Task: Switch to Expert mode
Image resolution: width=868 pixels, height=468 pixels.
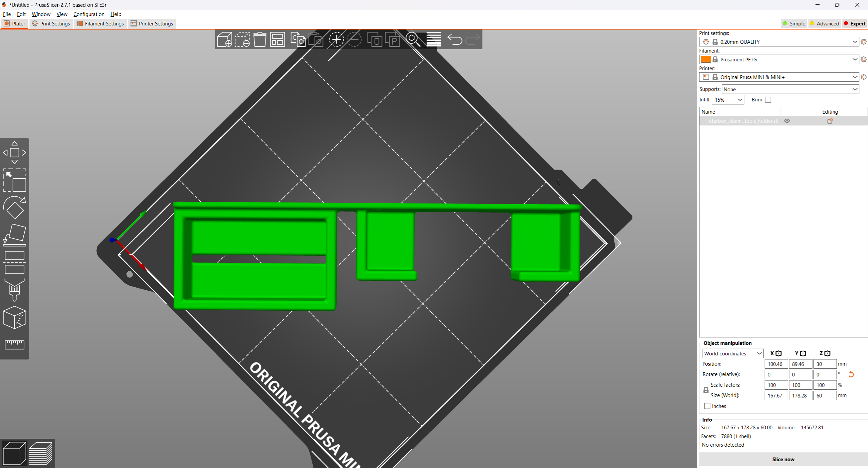Action: click(855, 23)
